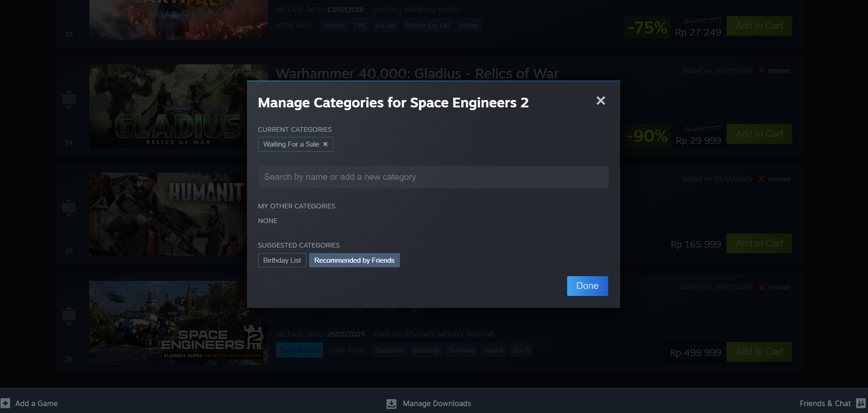Select the Online Co-Op user tag
This screenshot has width=868, height=413.
[427, 25]
